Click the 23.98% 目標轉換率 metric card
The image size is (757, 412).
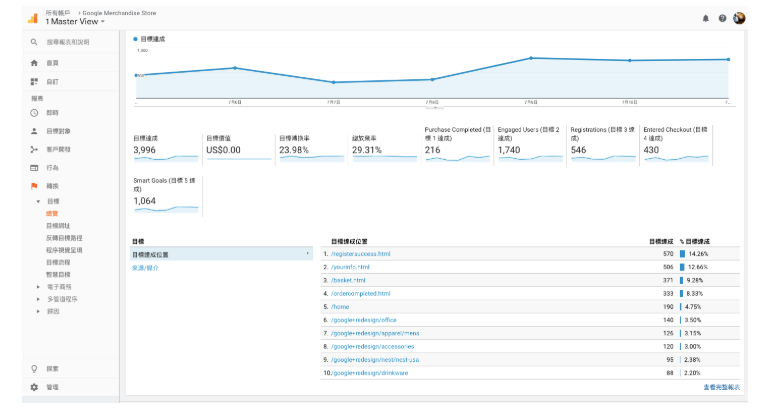point(311,149)
